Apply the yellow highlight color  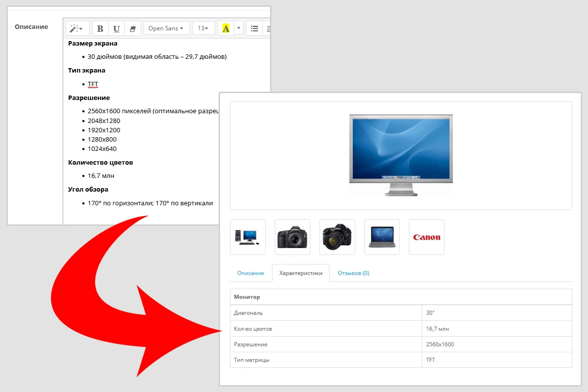pyautogui.click(x=226, y=28)
